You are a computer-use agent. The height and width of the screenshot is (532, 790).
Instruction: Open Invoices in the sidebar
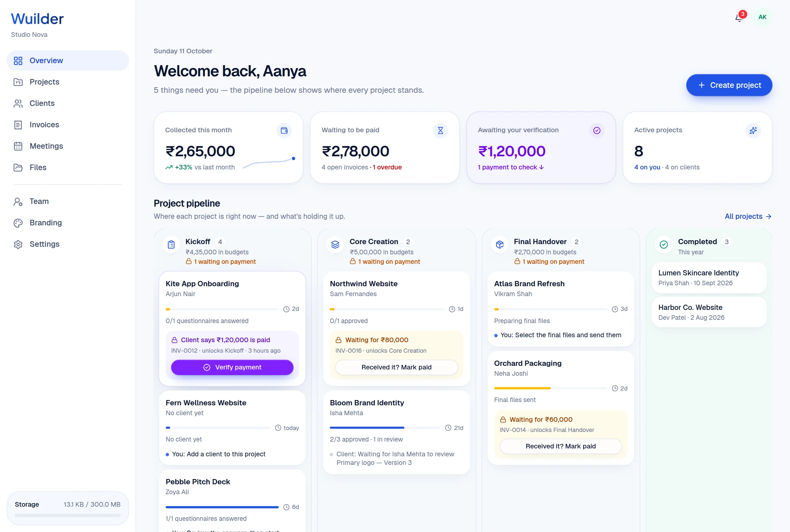[67, 124]
